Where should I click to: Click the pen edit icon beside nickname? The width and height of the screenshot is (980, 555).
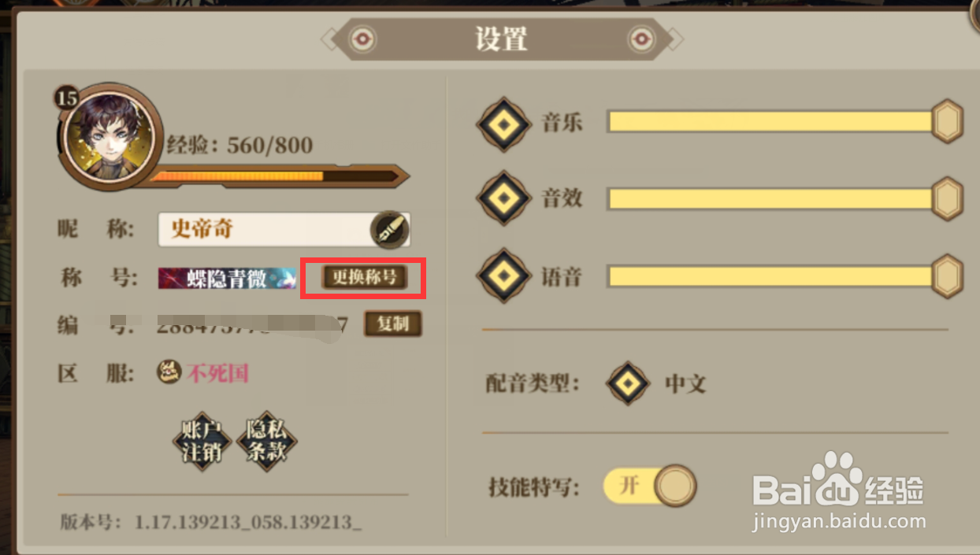coord(389,230)
